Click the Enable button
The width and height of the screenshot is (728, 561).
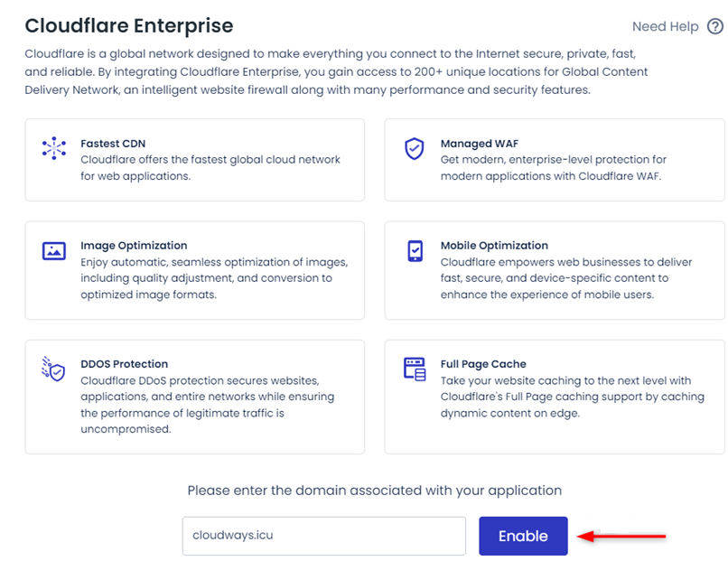coord(523,536)
